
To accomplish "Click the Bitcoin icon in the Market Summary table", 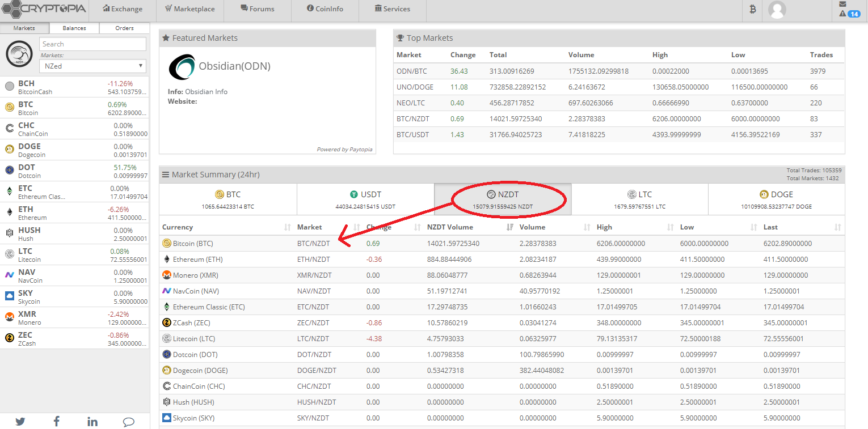I will click(x=167, y=243).
